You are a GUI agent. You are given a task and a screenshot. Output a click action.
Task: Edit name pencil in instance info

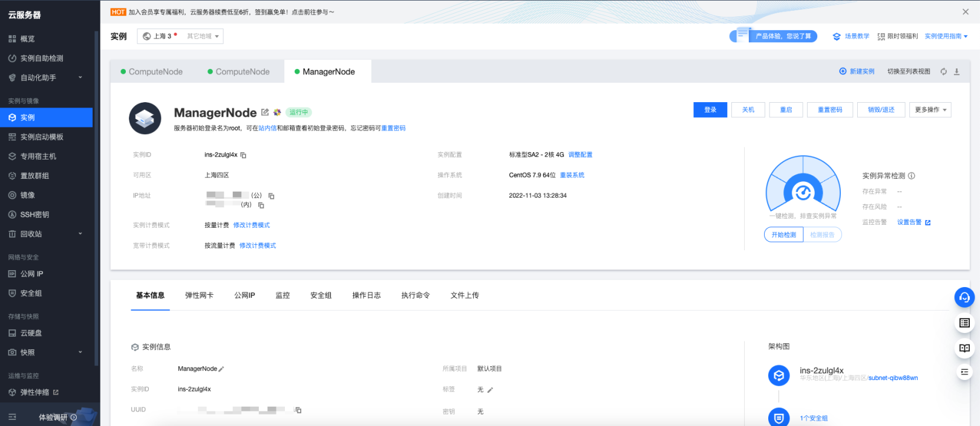[221, 369]
